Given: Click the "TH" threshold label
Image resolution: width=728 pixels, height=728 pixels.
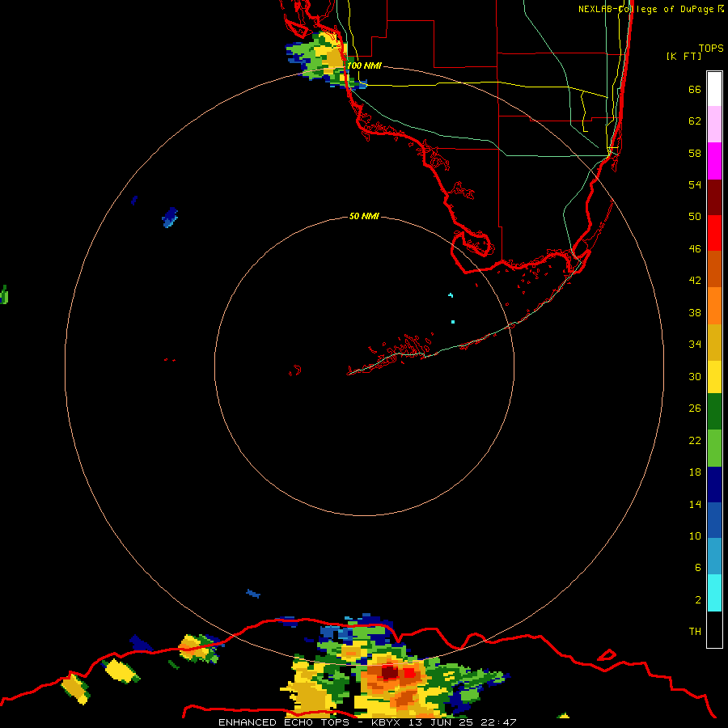Looking at the screenshot, I should pyautogui.click(x=695, y=631).
